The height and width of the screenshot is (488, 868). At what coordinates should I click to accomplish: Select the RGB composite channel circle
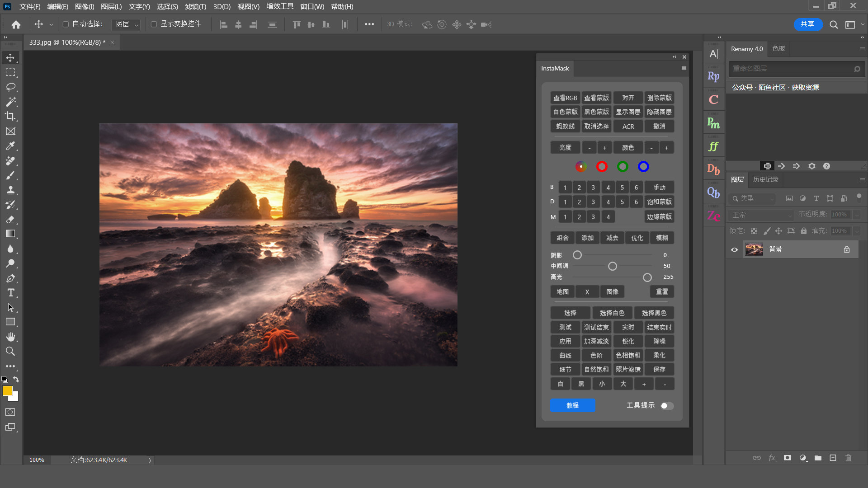pos(581,167)
